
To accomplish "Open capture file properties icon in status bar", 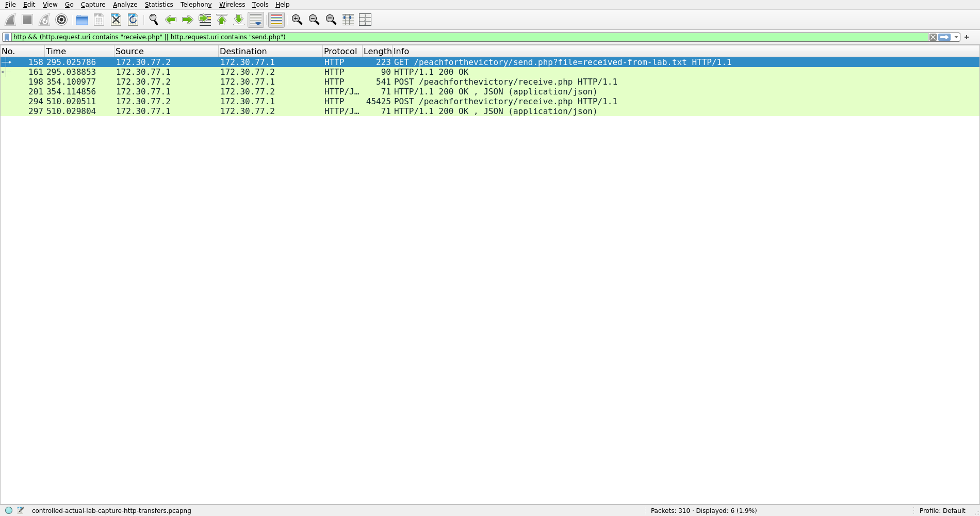I will [x=21, y=510].
